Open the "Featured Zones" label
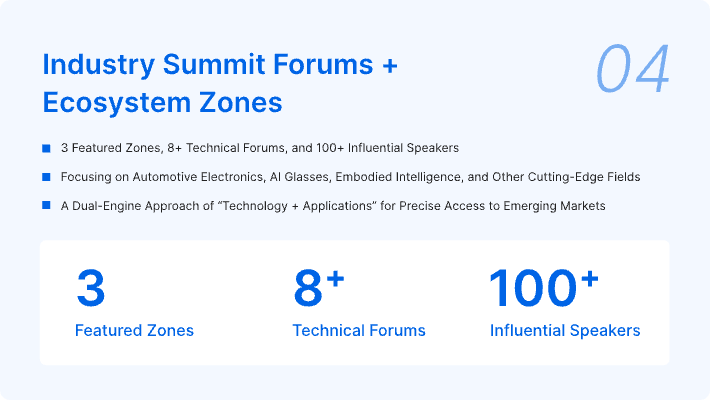The height and width of the screenshot is (400, 710). [x=134, y=330]
